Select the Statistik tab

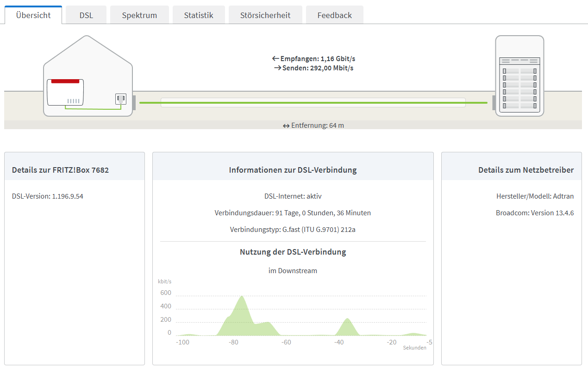tap(199, 15)
